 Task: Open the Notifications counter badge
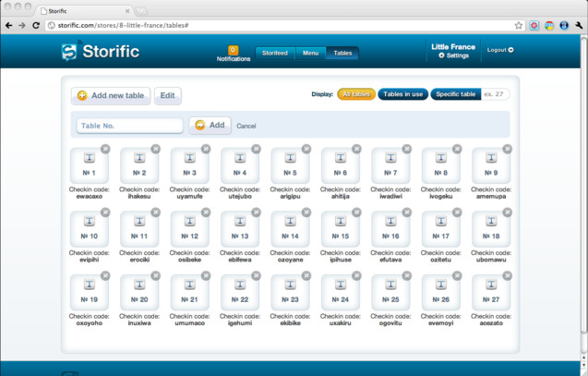click(x=233, y=50)
